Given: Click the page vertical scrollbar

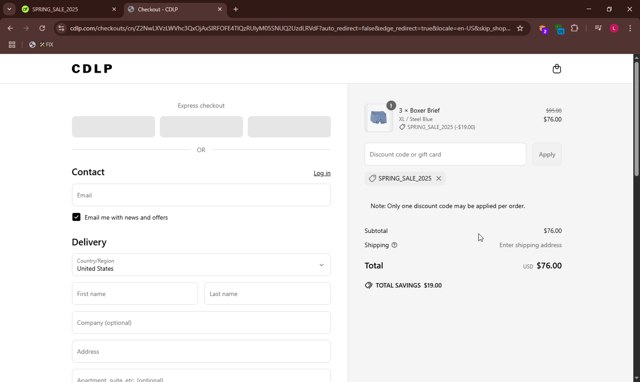Looking at the screenshot, I should 636,118.
